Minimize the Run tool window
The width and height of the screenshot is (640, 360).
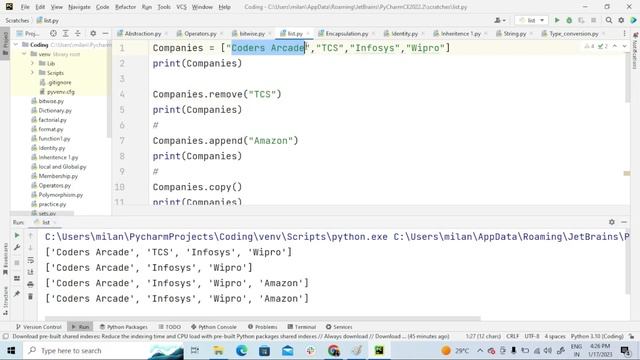coord(624,222)
